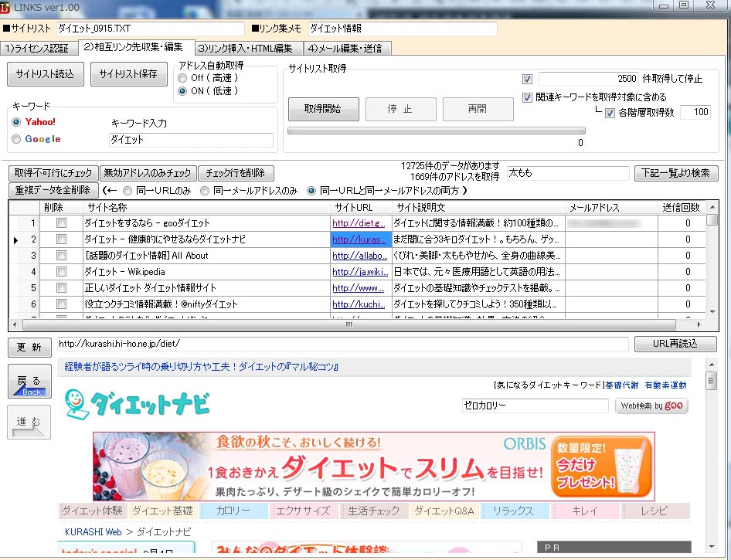731x560 pixels.
Task: Open http://allabo... URL link in row 3
Action: (x=359, y=256)
